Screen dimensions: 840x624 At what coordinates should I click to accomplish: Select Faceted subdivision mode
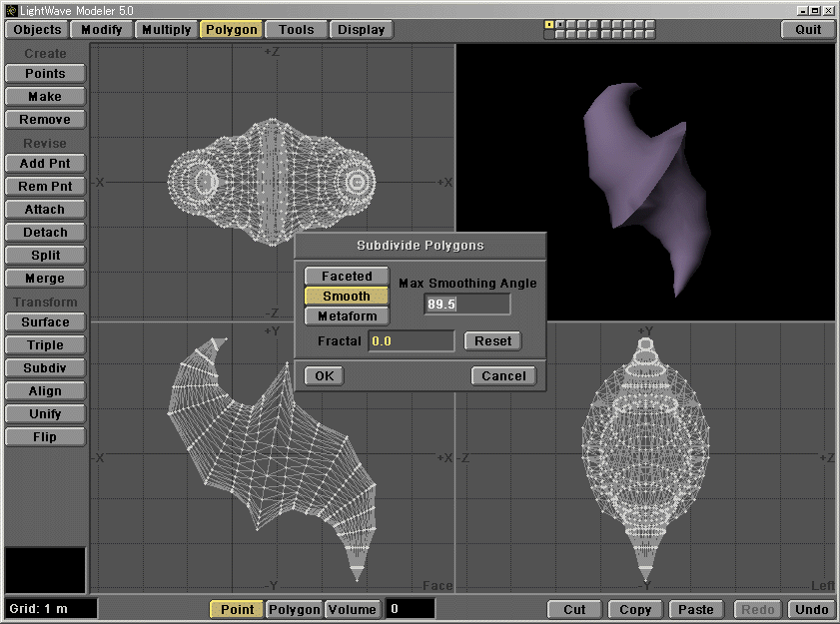click(x=346, y=276)
